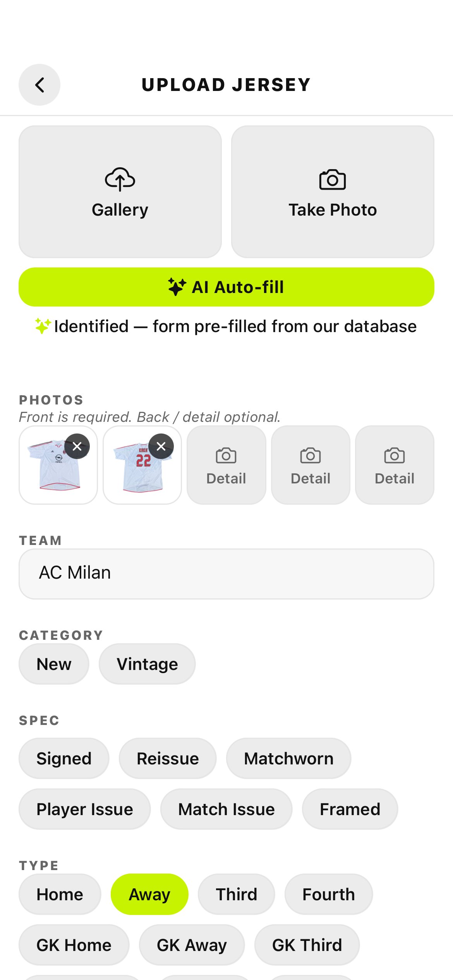
Task: Remove the back jersey photo numbered 22
Action: coord(161,446)
